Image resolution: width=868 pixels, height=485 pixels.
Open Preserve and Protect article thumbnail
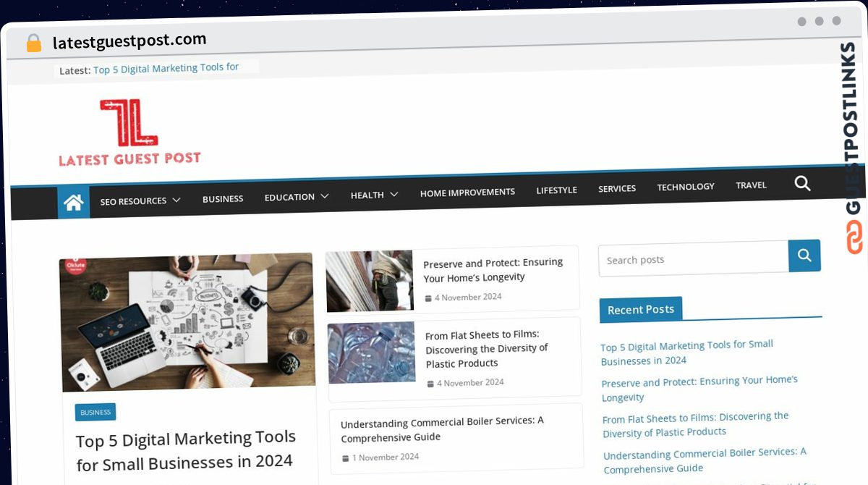369,281
